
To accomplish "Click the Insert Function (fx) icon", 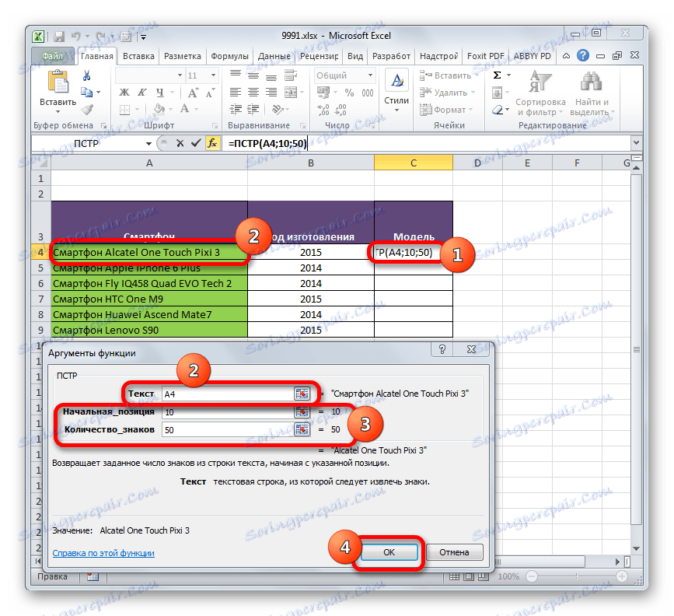I will pyautogui.click(x=213, y=143).
